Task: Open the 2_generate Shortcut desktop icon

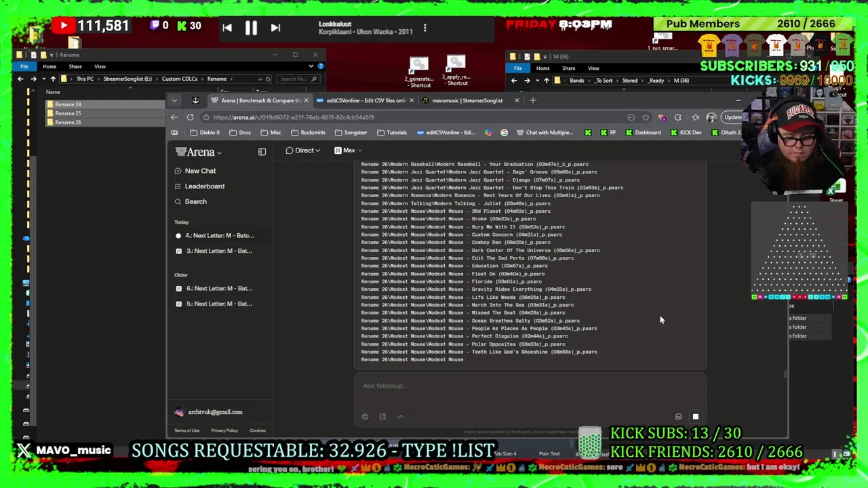Action: pyautogui.click(x=419, y=73)
